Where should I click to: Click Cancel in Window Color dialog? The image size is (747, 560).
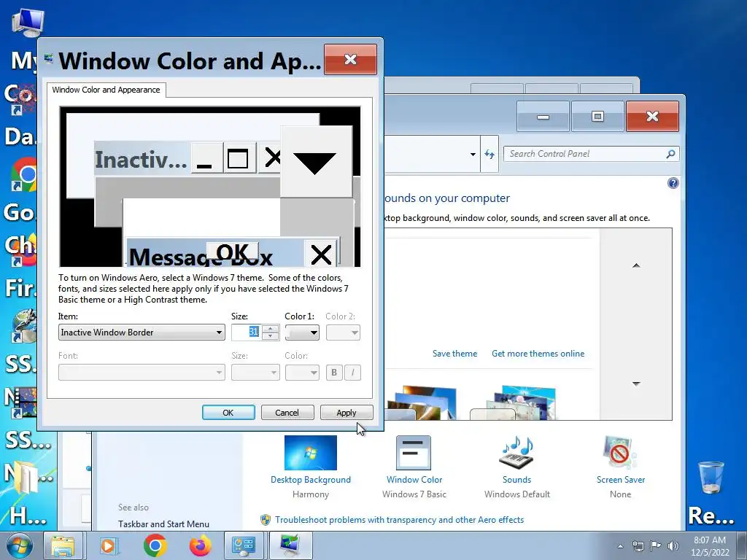click(x=287, y=413)
